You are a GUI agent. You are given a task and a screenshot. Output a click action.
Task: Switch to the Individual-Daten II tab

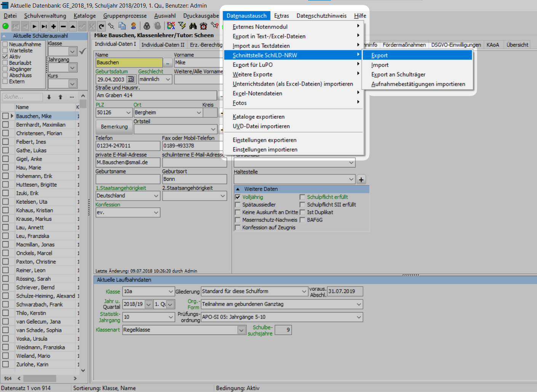[x=163, y=44]
